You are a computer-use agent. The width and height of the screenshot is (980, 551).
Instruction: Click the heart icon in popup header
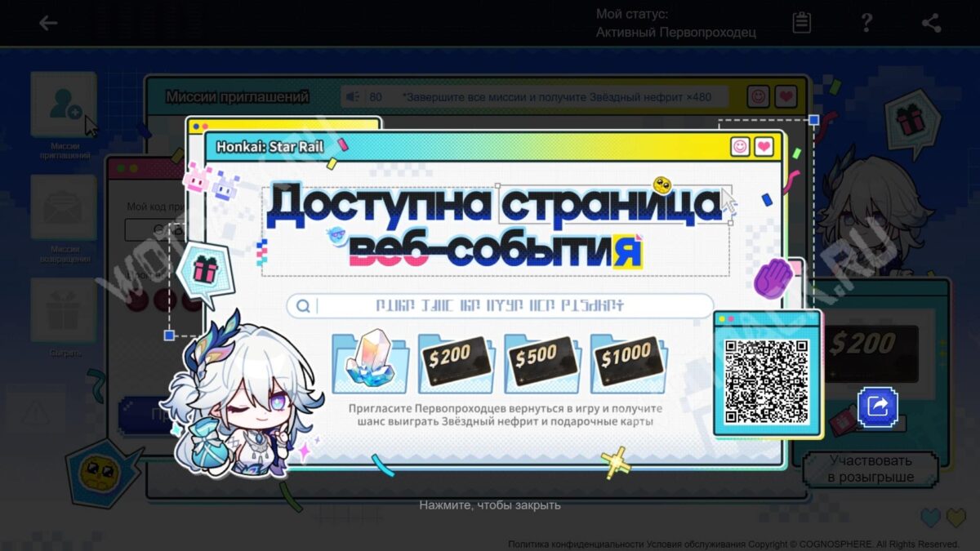pyautogui.click(x=764, y=147)
